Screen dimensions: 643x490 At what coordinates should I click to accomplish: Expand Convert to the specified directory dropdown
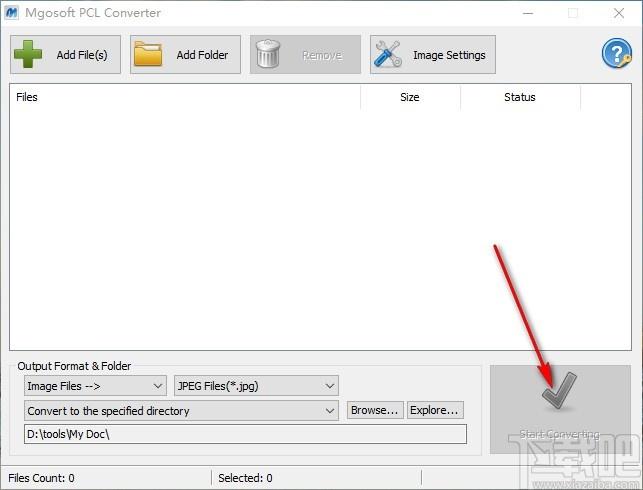click(181, 410)
